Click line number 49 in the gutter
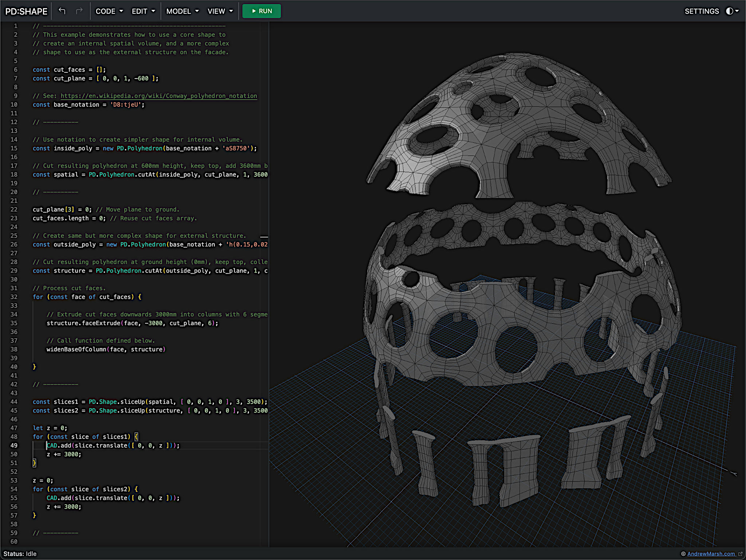The width and height of the screenshot is (746, 560). pos(14,445)
